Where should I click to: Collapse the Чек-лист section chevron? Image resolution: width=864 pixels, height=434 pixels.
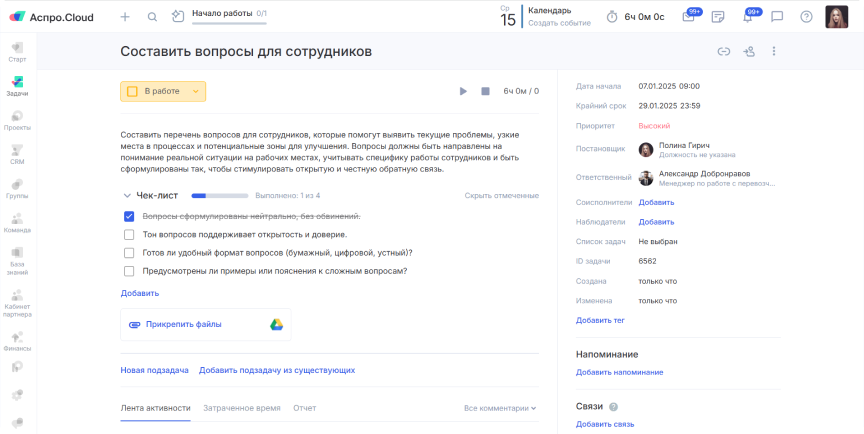[x=127, y=196]
